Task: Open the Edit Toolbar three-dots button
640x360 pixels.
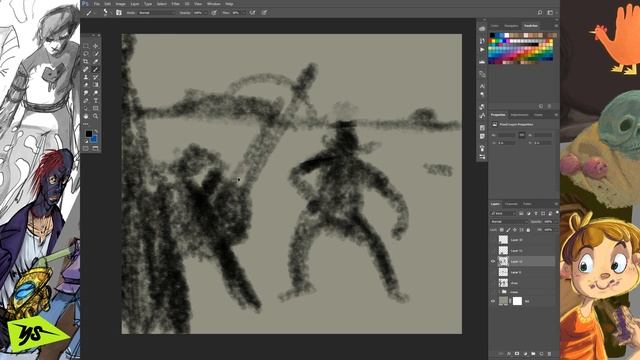Action: pyautogui.click(x=86, y=124)
